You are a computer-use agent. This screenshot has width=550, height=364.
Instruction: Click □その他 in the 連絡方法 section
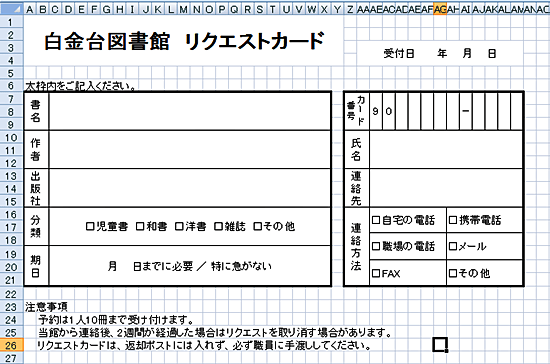(x=485, y=273)
